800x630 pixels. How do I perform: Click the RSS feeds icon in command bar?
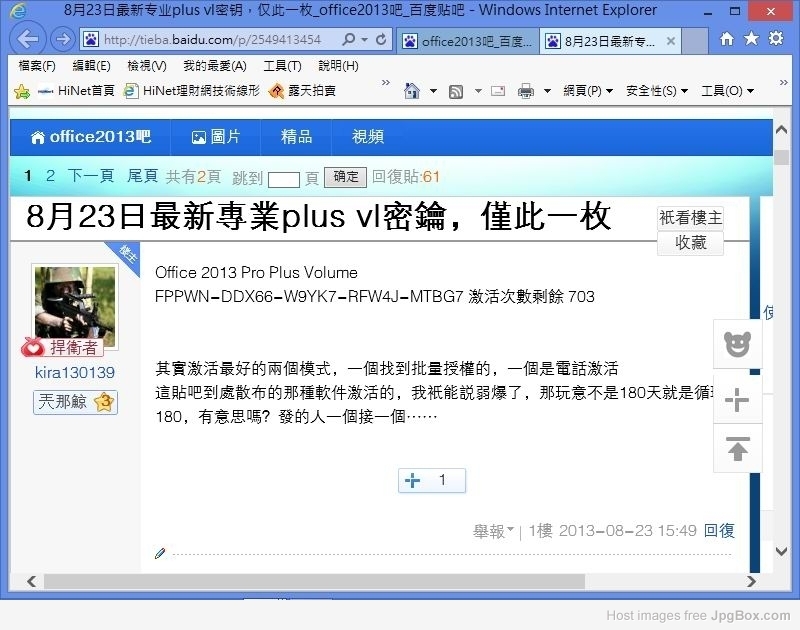456,91
